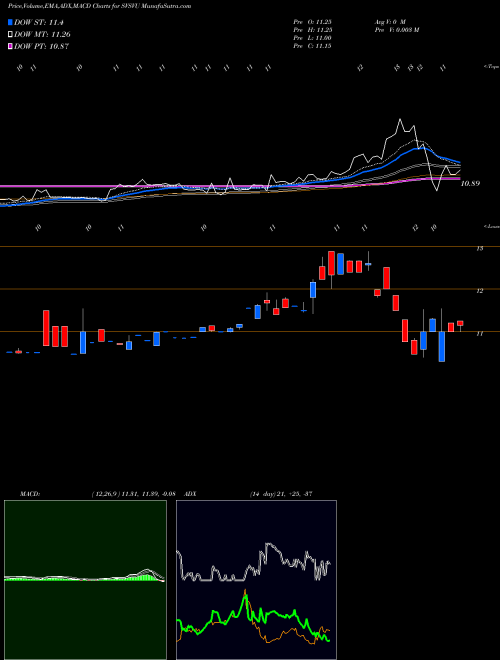Click the white DOW MT legend swatch
Screen dimensions: 500x660
(x=11, y=35)
